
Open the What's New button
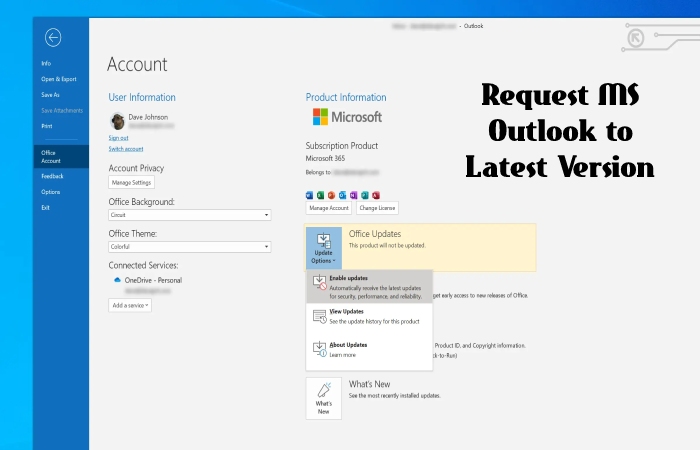324,398
